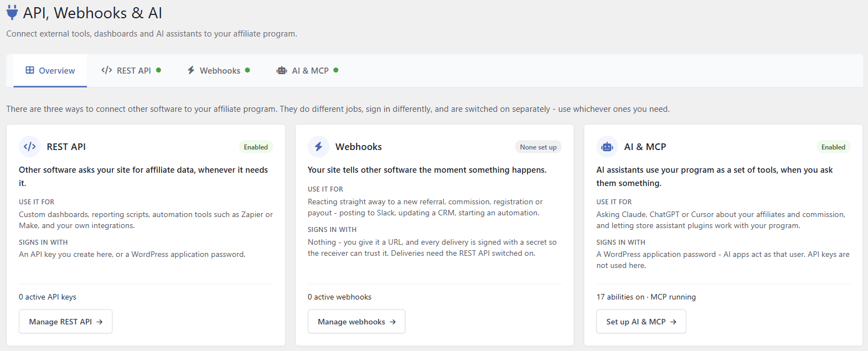Click USE IT FOR label in REST API card

tap(37, 202)
